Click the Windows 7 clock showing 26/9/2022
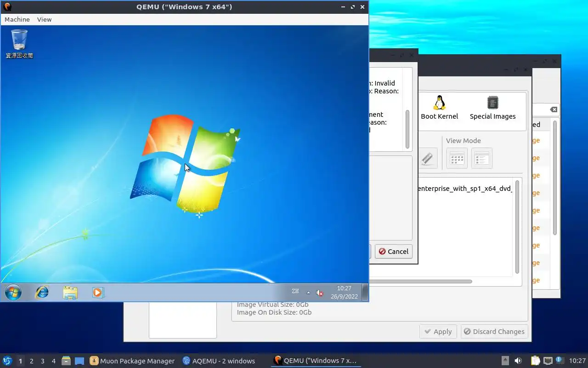Screen dimensions: 588x368 pyautogui.click(x=344, y=293)
